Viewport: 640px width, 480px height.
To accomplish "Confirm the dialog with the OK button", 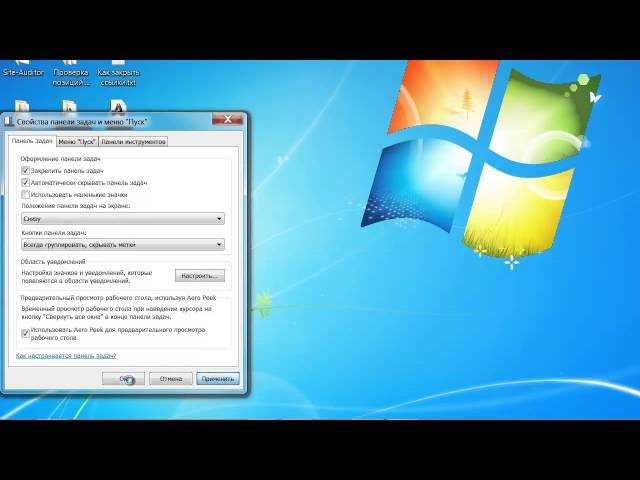I will pos(123,379).
